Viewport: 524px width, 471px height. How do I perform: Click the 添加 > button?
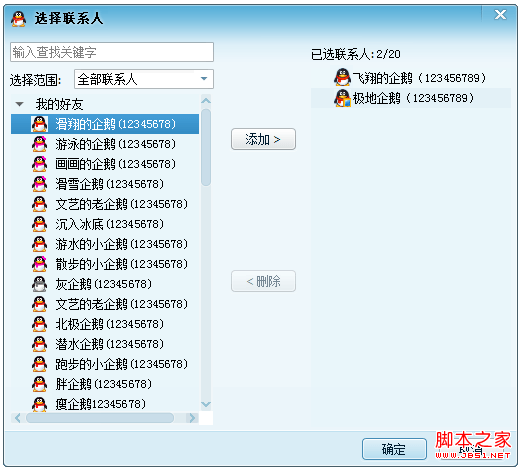(x=263, y=139)
